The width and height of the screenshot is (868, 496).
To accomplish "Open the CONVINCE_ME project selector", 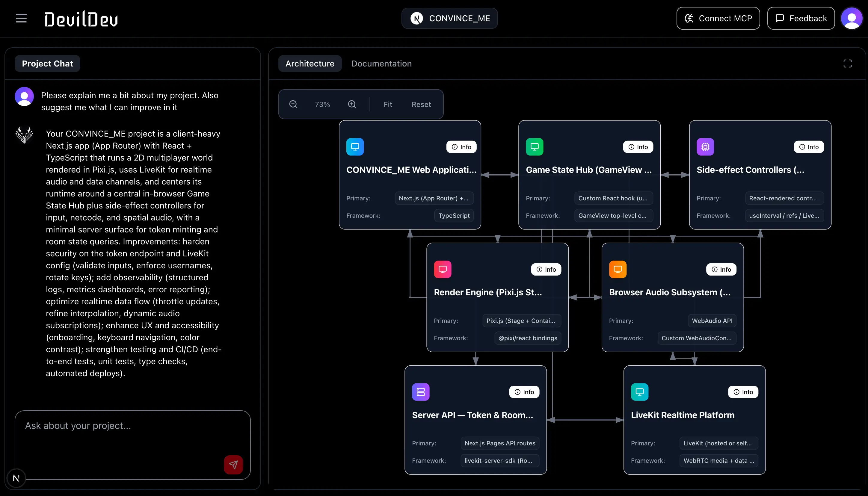I will (x=449, y=18).
